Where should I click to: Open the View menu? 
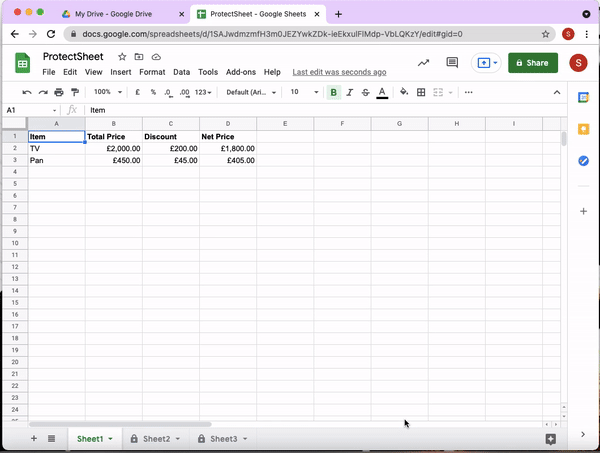tap(93, 72)
